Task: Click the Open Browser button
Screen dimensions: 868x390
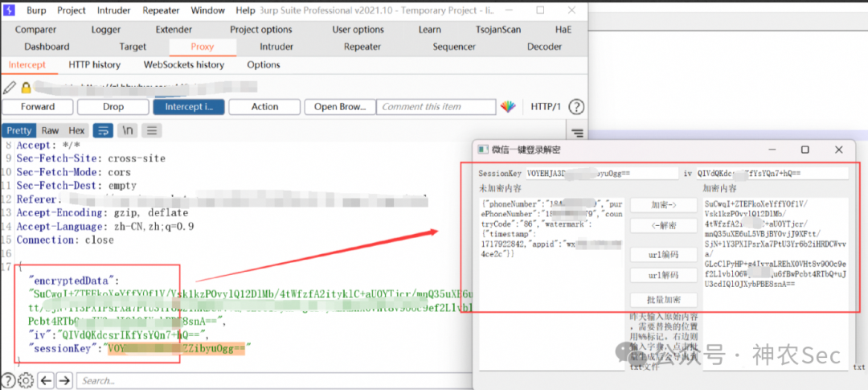Action: [x=340, y=107]
